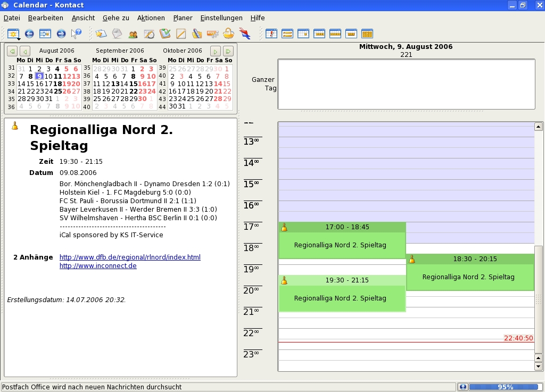Click the Oktober 2006 month header
This screenshot has width=545, height=392.
point(183,51)
